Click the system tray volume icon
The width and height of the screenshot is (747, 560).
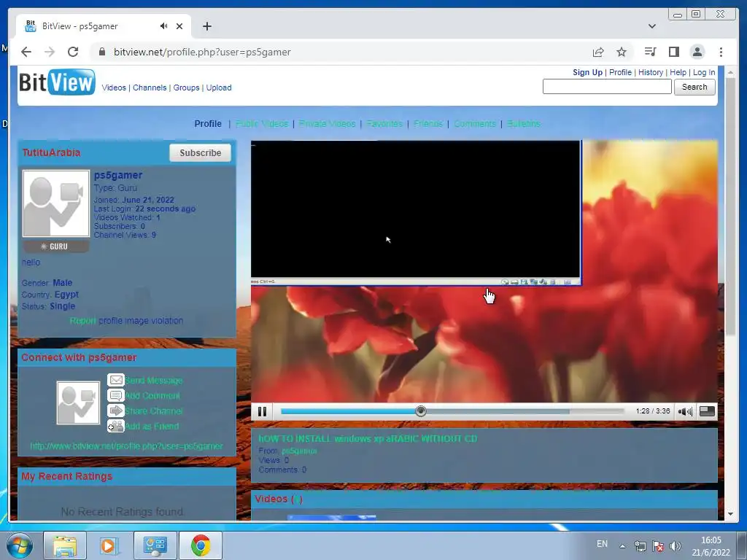point(675,546)
